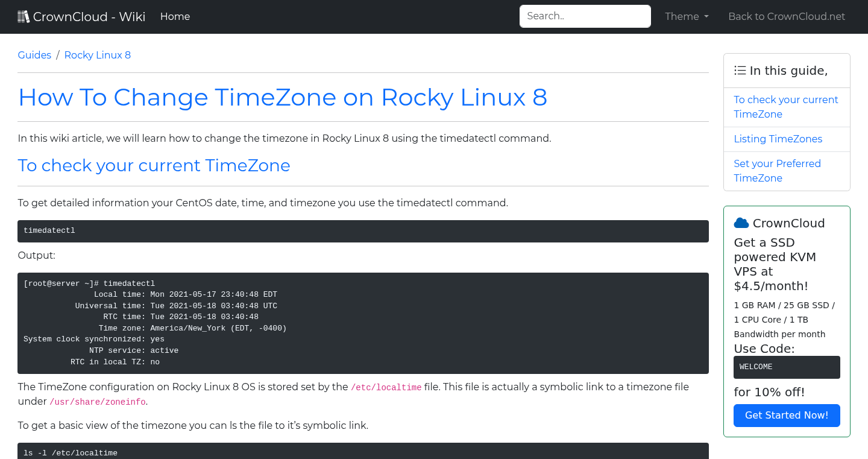Click the "To check your current TimeZone" section heading
Image resolution: width=868 pixels, height=459 pixels.
154,165
